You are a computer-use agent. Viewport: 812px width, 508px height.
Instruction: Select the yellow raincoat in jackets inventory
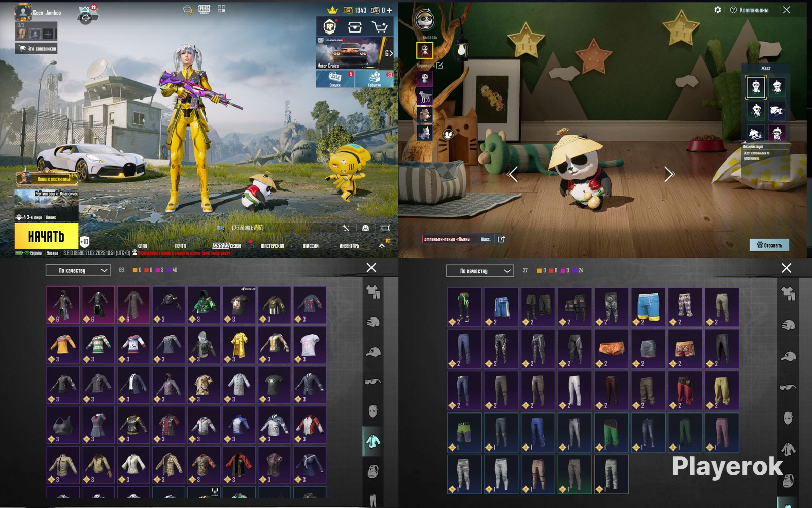point(240,345)
